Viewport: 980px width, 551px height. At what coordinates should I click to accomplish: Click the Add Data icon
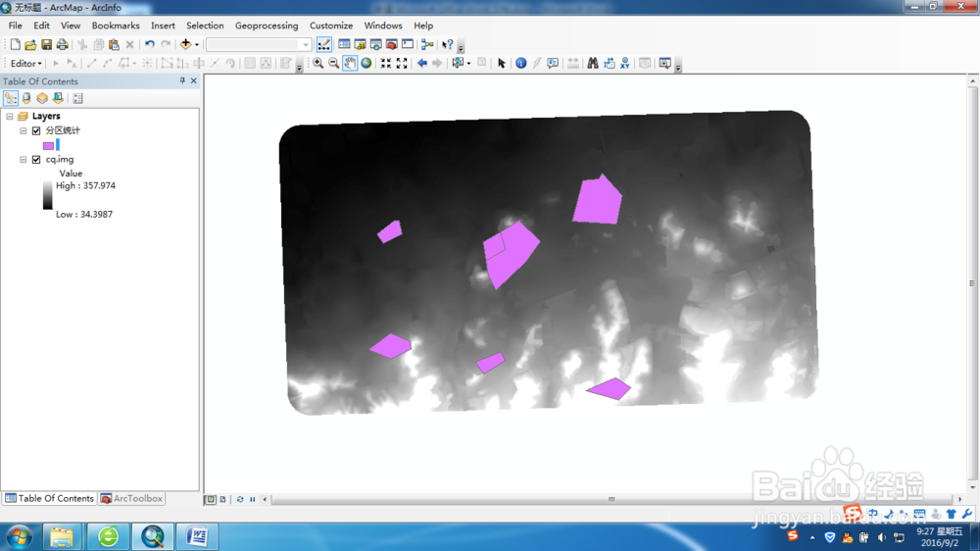(185, 44)
